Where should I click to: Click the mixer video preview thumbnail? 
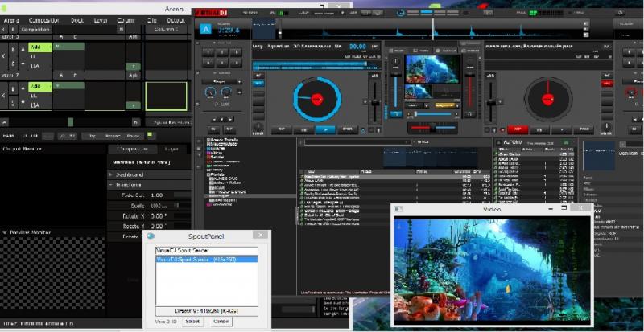coord(432,69)
